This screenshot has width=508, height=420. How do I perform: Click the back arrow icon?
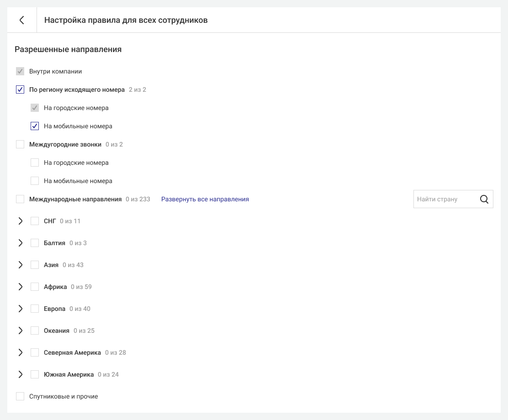[21, 20]
